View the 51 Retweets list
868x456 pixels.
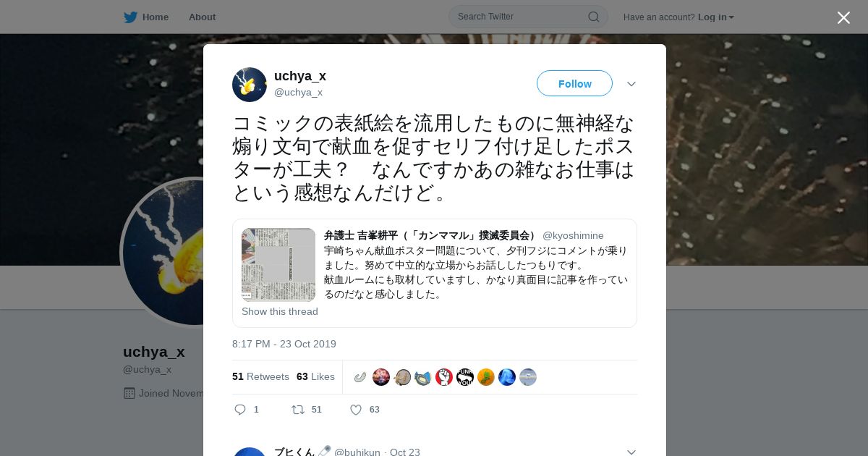(260, 376)
